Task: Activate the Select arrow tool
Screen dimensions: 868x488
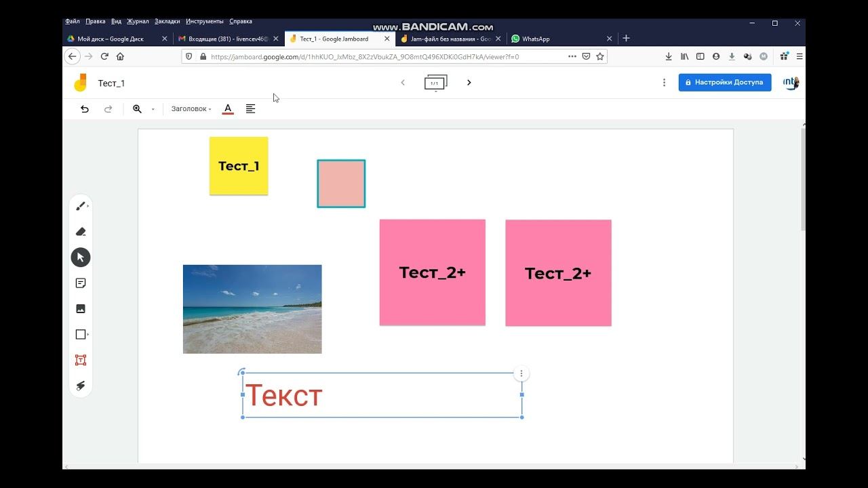Action: tap(80, 258)
